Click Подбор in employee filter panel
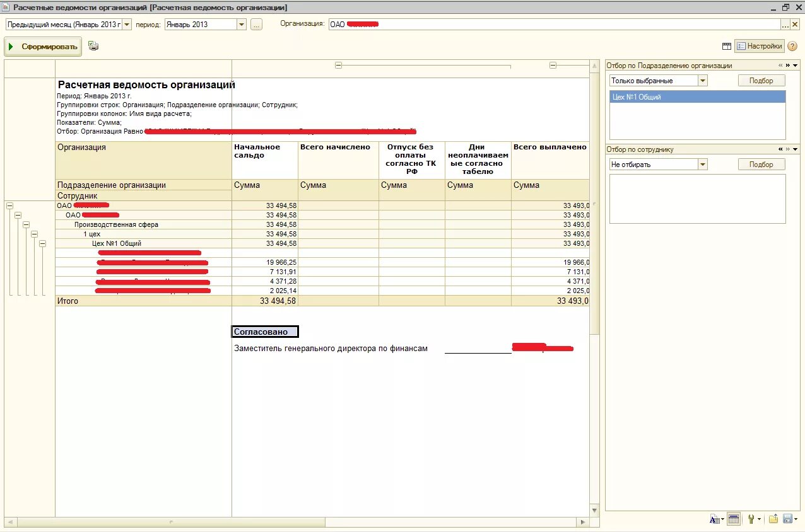 pos(761,165)
